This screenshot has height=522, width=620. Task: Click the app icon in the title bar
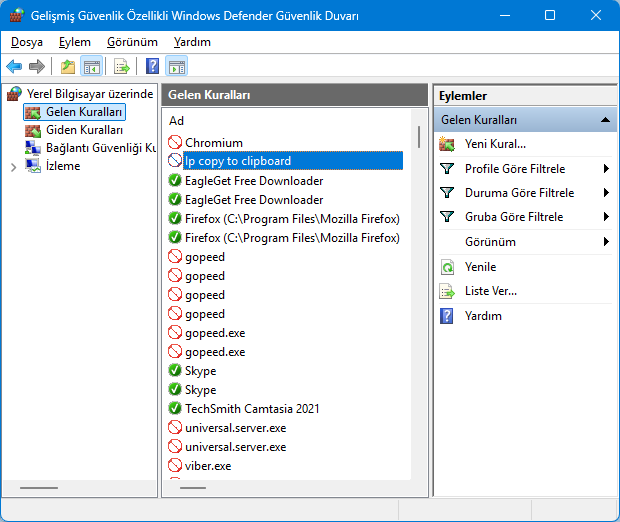tap(17, 15)
